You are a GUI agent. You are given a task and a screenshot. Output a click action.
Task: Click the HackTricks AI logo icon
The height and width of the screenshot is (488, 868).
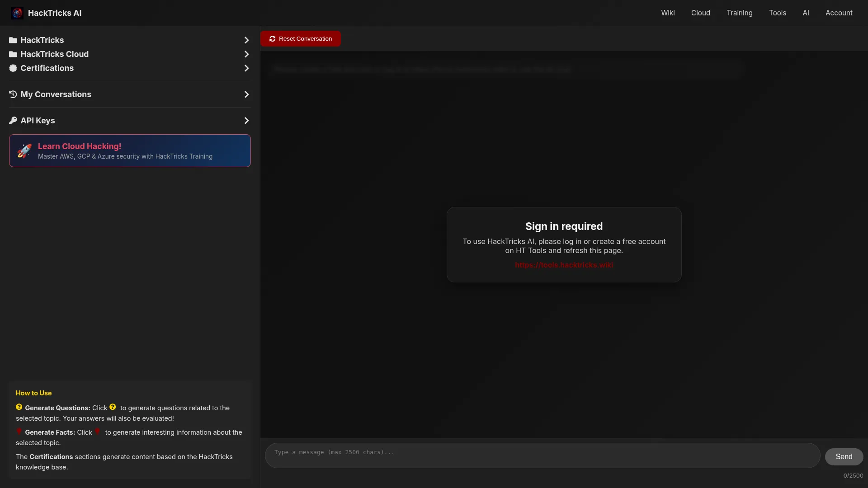pos(17,13)
